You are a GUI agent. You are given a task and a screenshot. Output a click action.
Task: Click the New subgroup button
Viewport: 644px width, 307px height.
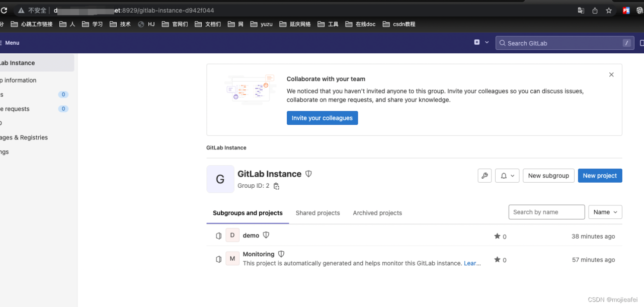(x=548, y=176)
